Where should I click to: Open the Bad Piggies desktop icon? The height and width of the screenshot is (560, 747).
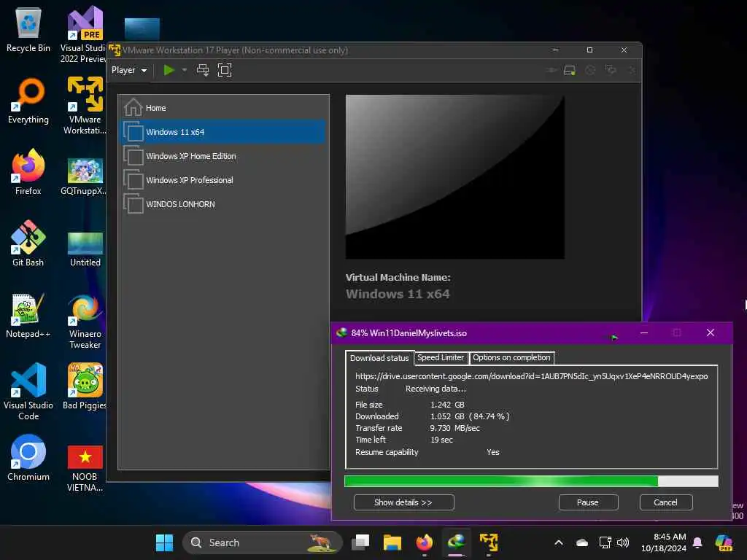[x=85, y=386]
